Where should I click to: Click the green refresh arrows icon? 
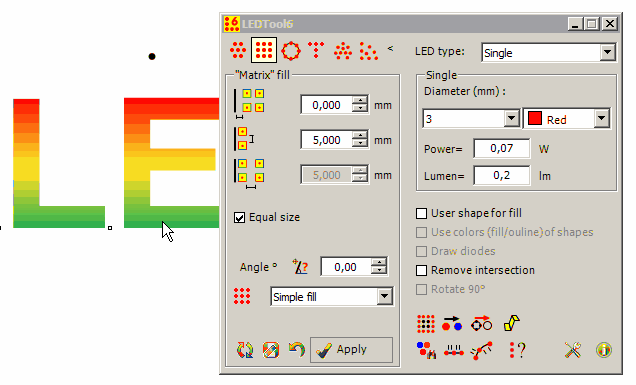(245, 350)
